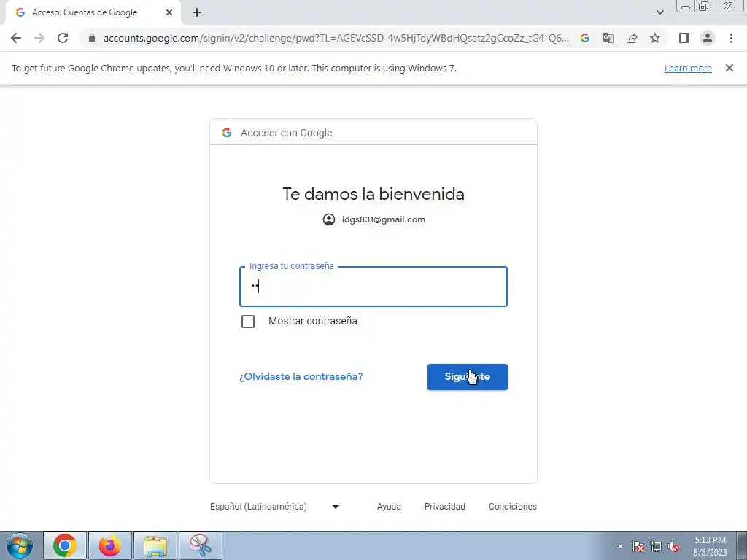The height and width of the screenshot is (560, 747).
Task: Bookmark this page with the star icon
Action: [655, 38]
